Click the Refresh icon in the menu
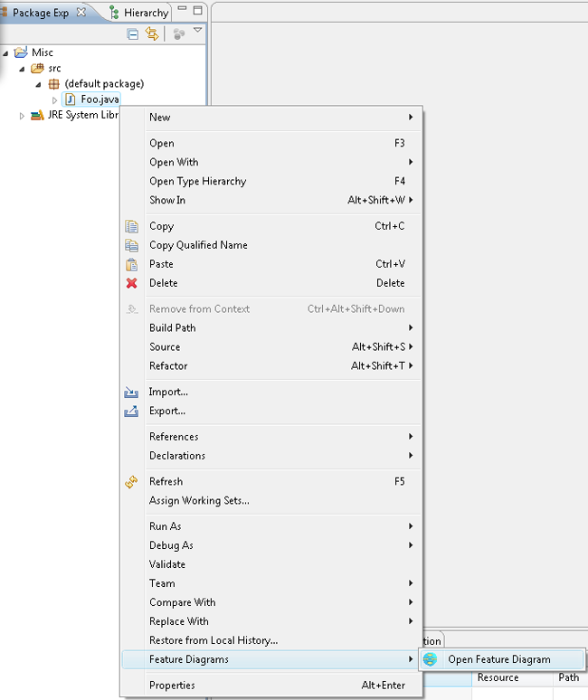This screenshot has width=588, height=700. tap(132, 482)
